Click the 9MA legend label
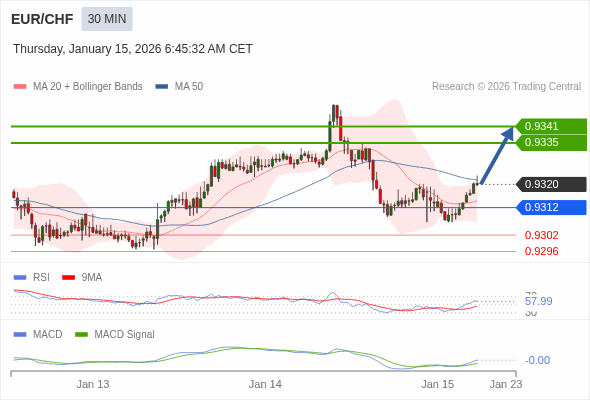The height and width of the screenshot is (400, 590). (x=92, y=278)
